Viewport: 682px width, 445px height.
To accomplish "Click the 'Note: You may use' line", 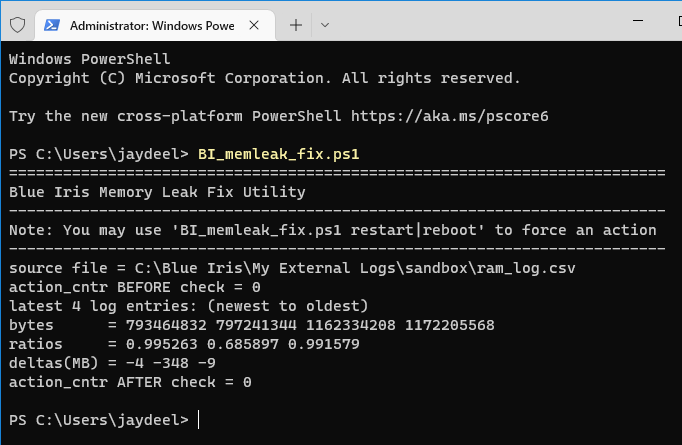I will [333, 230].
